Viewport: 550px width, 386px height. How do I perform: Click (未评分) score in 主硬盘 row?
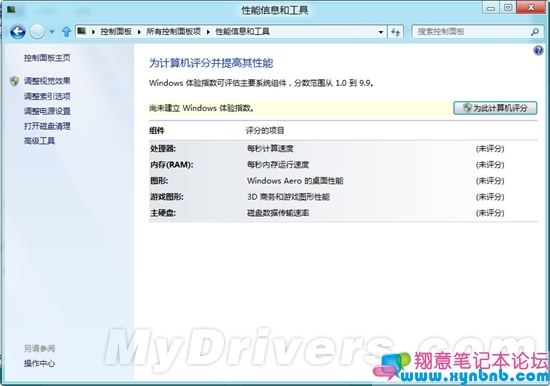[x=490, y=213]
